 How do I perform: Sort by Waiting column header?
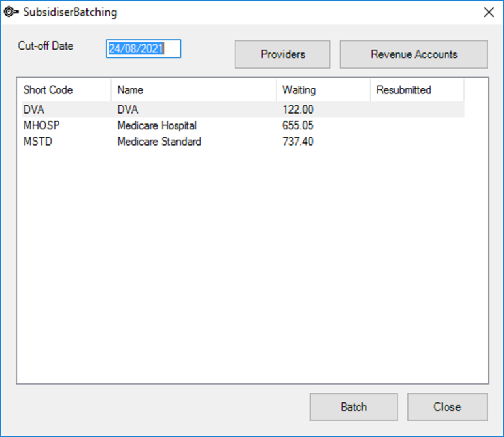click(x=324, y=90)
